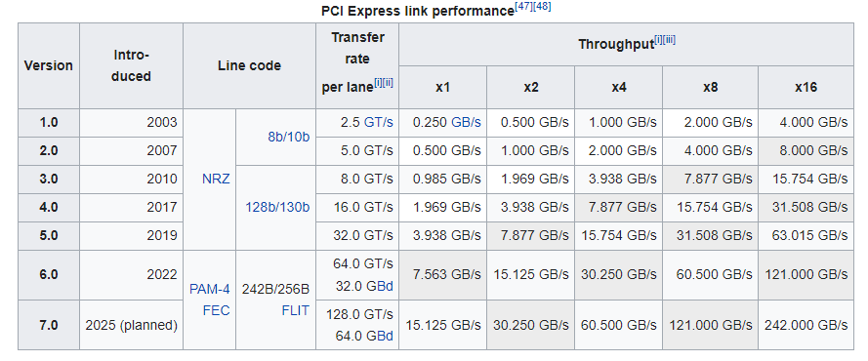The image size is (868, 361).
Task: Follow the NRZ line code link
Action: click(216, 179)
